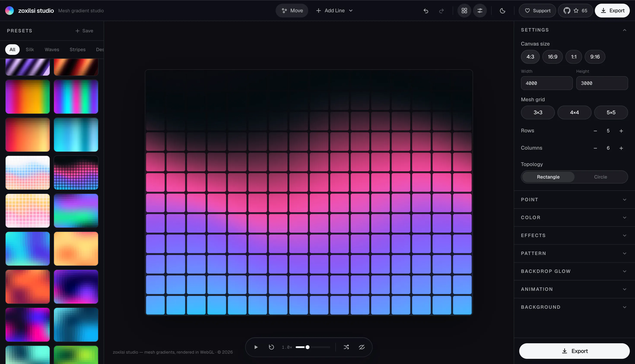Switch to the Waves presets tab
635x364 pixels.
coord(52,49)
